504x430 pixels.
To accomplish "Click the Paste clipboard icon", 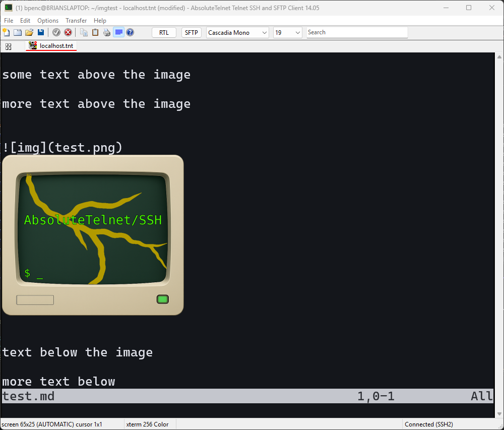I will coord(95,32).
